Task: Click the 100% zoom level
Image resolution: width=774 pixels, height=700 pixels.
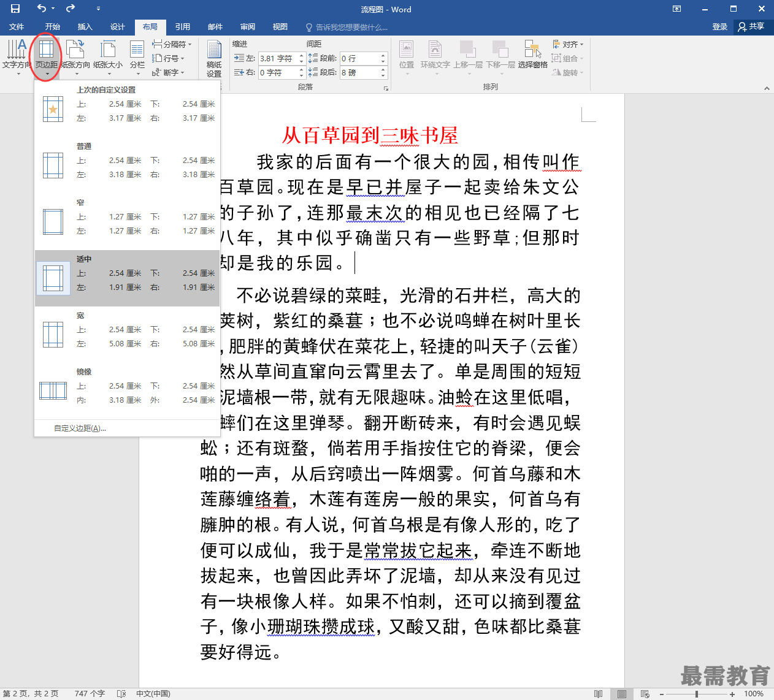Action: pos(754,694)
